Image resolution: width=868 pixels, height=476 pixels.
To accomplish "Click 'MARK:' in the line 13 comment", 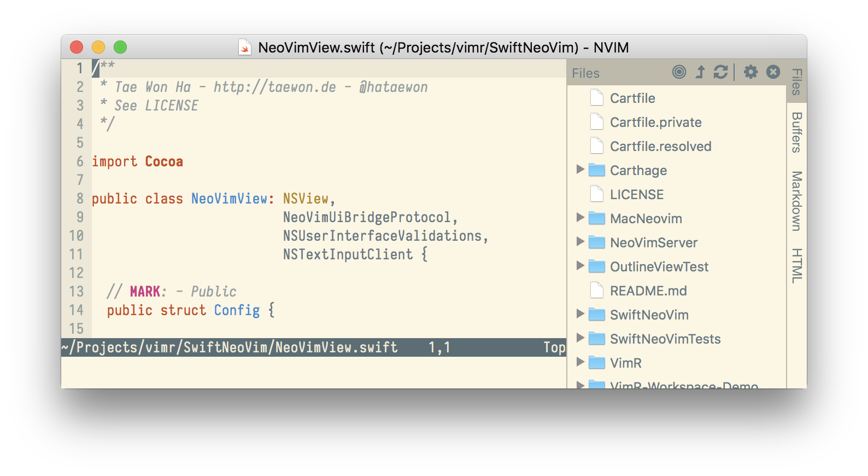I will (148, 292).
